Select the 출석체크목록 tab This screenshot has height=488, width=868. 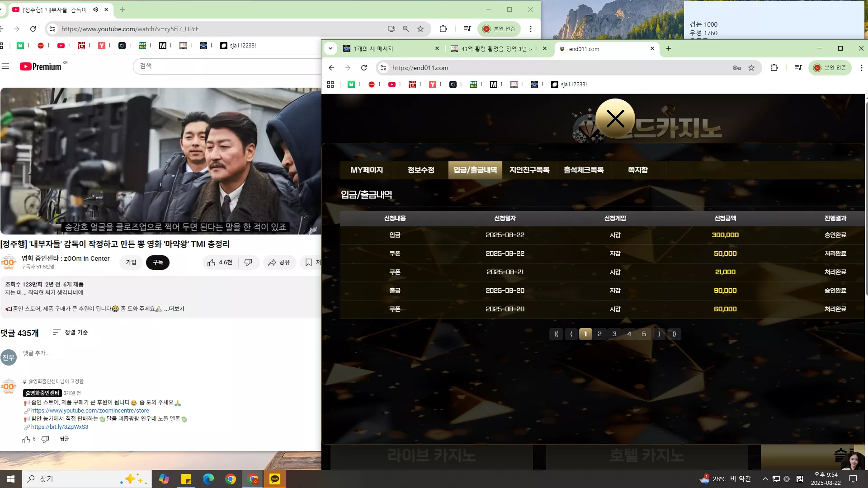pyautogui.click(x=583, y=170)
